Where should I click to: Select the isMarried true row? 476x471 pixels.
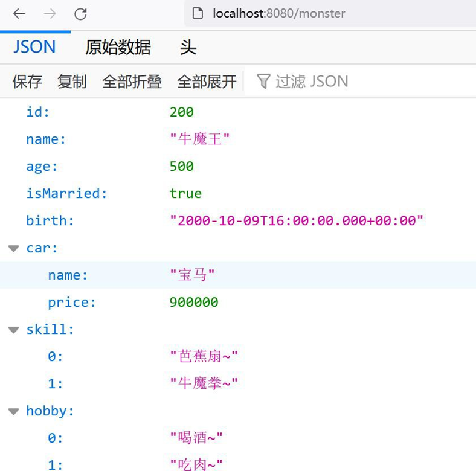click(185, 194)
